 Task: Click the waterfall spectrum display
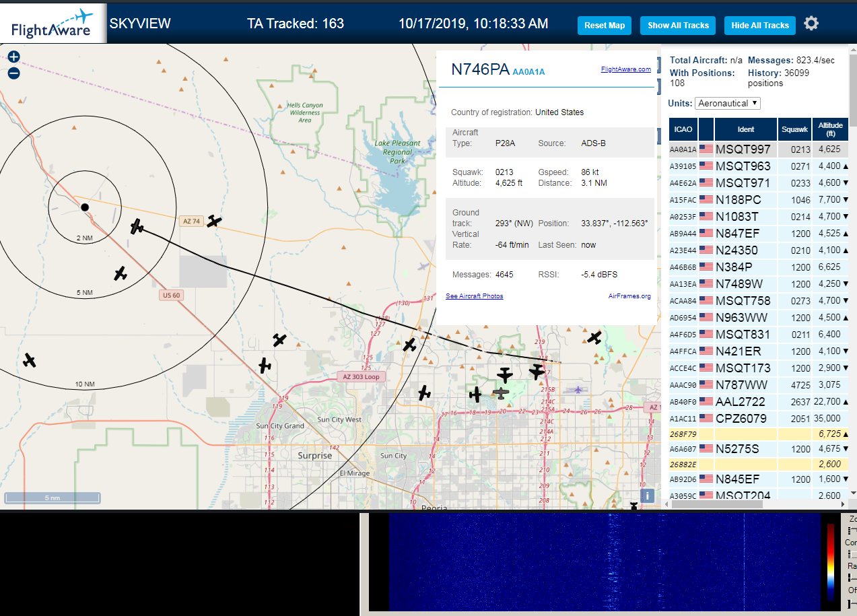coord(605,561)
